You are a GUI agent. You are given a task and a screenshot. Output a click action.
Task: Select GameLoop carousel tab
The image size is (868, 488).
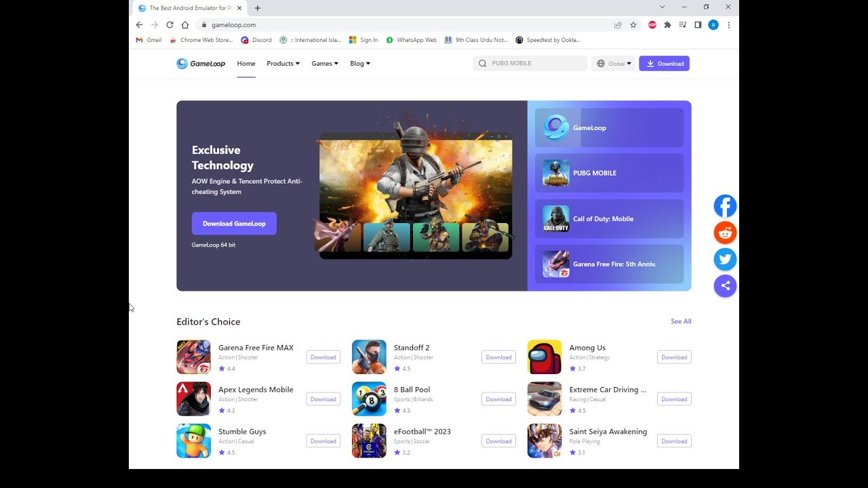pos(609,127)
